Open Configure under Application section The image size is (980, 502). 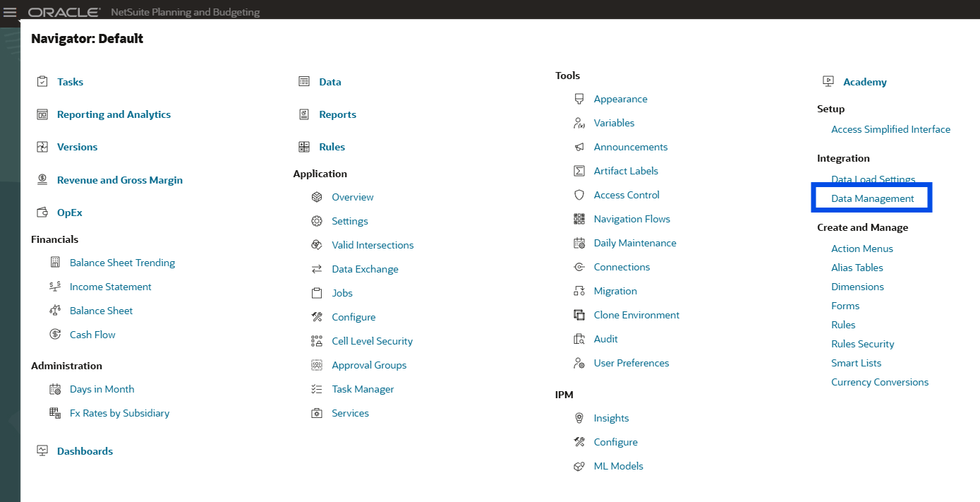tap(353, 317)
